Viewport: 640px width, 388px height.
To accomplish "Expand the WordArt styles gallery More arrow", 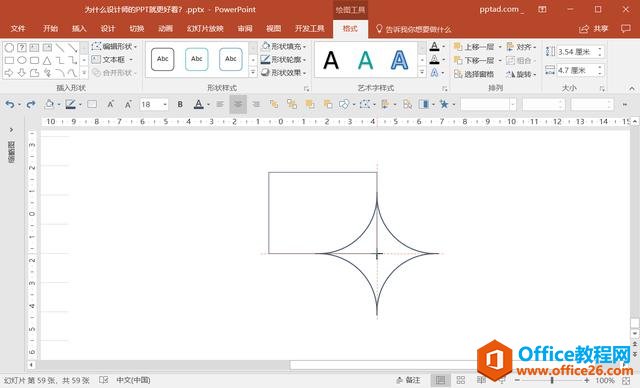I will click(422, 73).
